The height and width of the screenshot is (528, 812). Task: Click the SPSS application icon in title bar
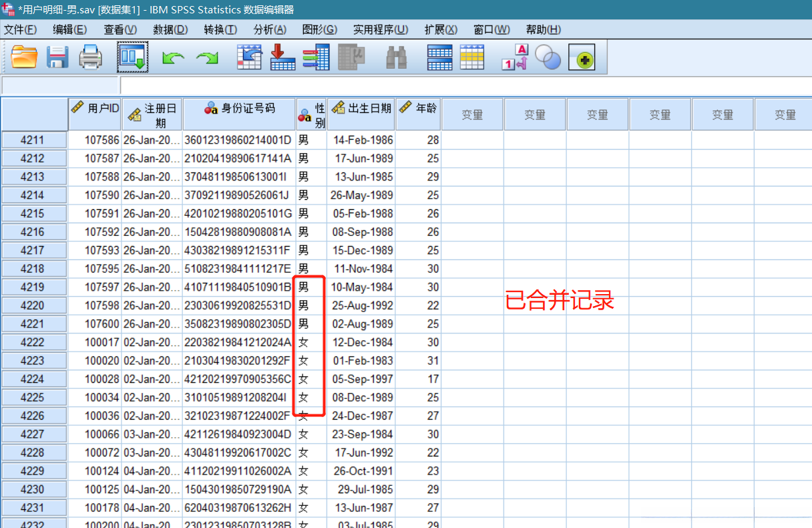8,9
